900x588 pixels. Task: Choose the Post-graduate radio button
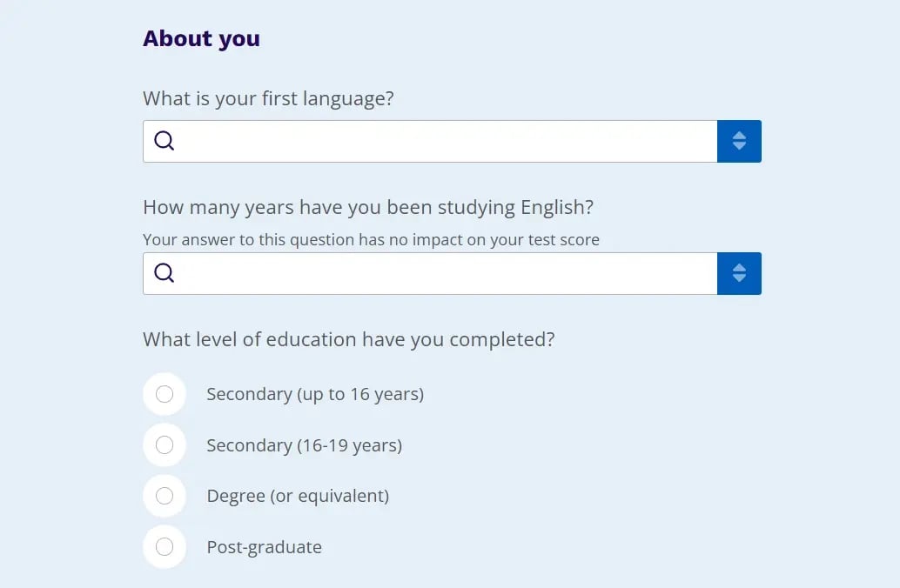click(x=165, y=547)
